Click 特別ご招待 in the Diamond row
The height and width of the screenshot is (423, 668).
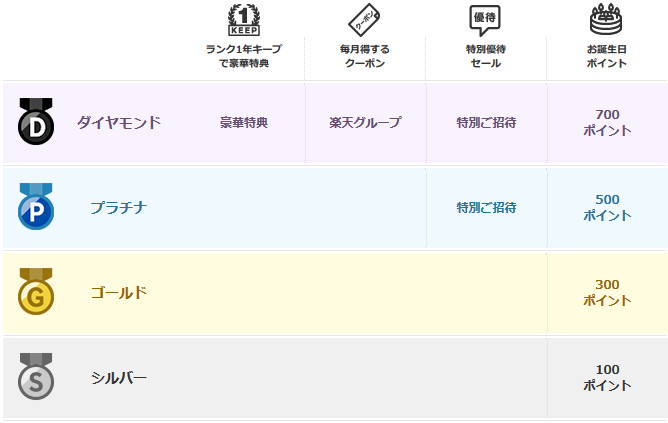[486, 123]
